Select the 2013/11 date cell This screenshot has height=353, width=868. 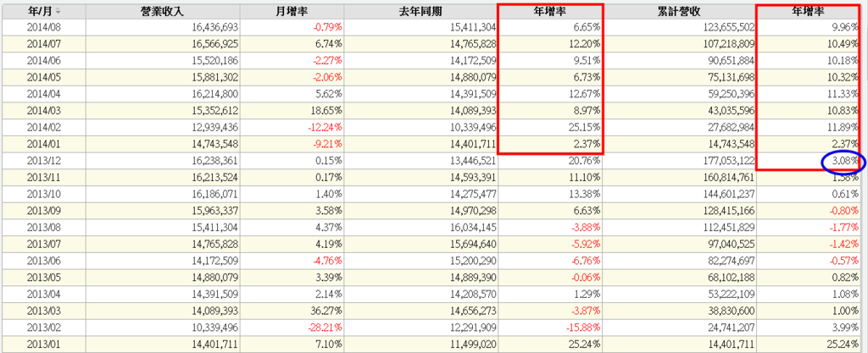[43, 178]
